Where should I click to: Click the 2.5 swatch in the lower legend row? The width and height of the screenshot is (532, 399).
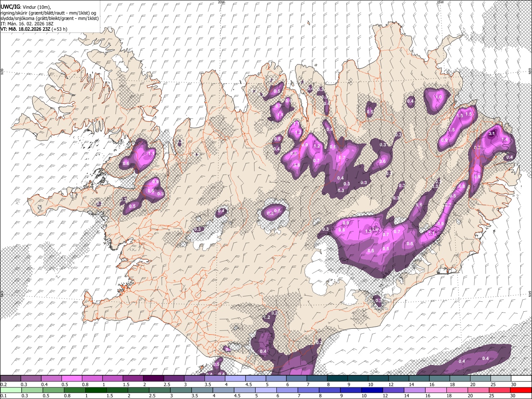tap(159, 390)
